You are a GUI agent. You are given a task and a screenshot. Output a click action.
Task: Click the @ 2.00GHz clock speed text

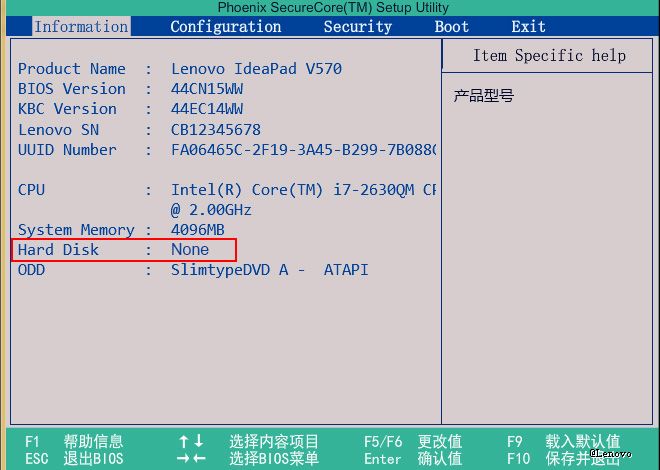[211, 210]
